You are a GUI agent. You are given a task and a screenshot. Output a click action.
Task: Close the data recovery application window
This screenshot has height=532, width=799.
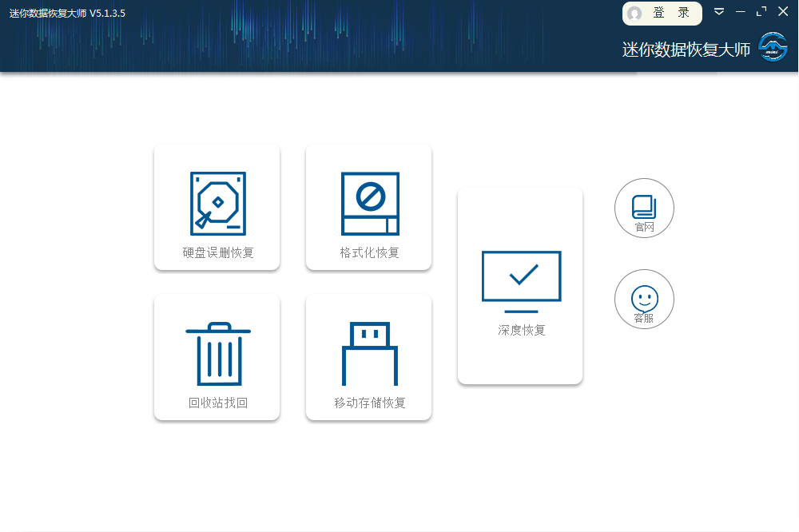click(x=782, y=11)
